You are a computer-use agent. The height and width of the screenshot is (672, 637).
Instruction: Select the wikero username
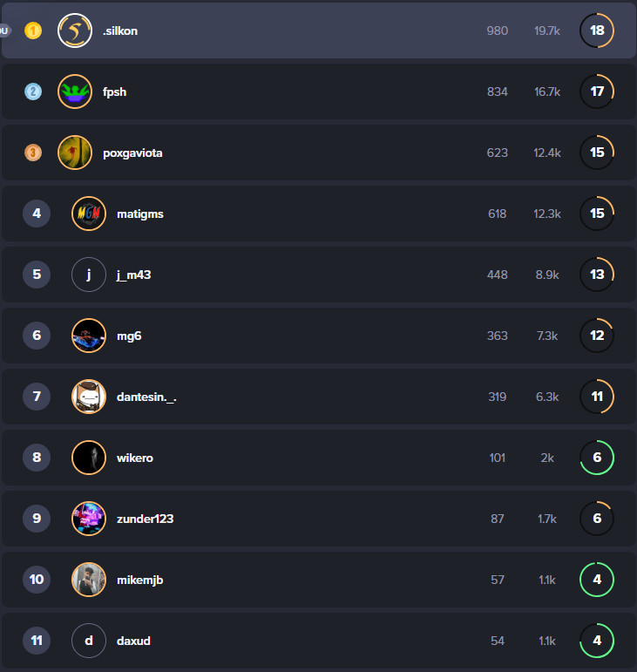135,458
